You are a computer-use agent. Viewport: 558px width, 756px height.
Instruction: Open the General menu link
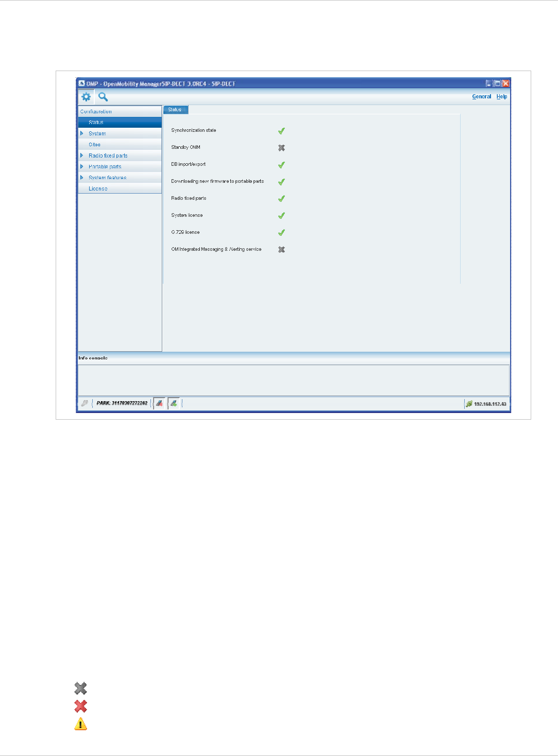(482, 97)
